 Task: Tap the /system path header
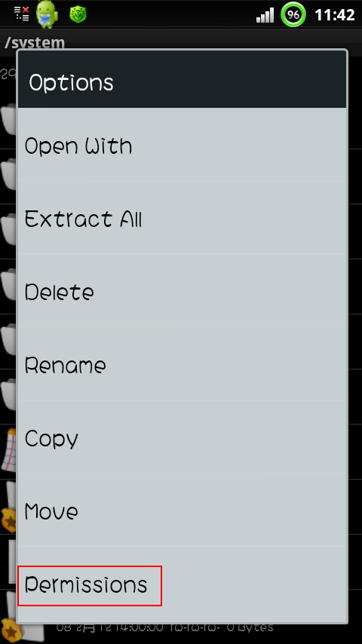pos(35,42)
